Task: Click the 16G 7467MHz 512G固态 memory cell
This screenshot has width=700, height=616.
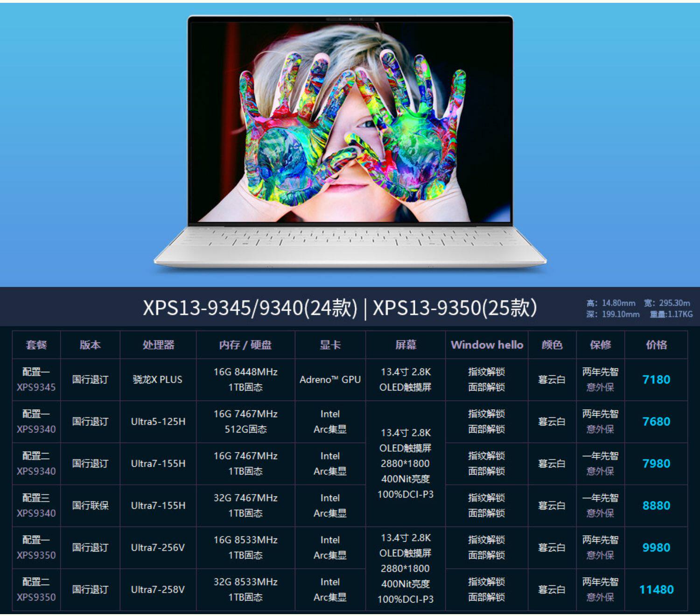Action: pos(245,421)
